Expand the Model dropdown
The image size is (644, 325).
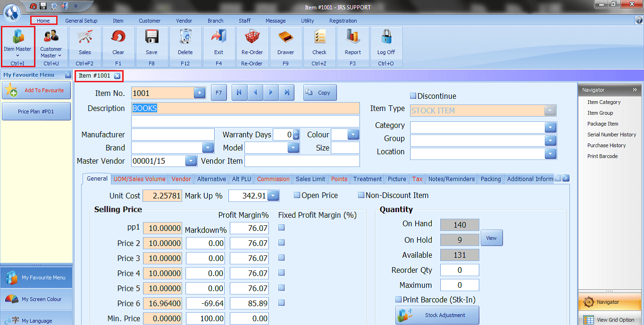click(x=294, y=148)
